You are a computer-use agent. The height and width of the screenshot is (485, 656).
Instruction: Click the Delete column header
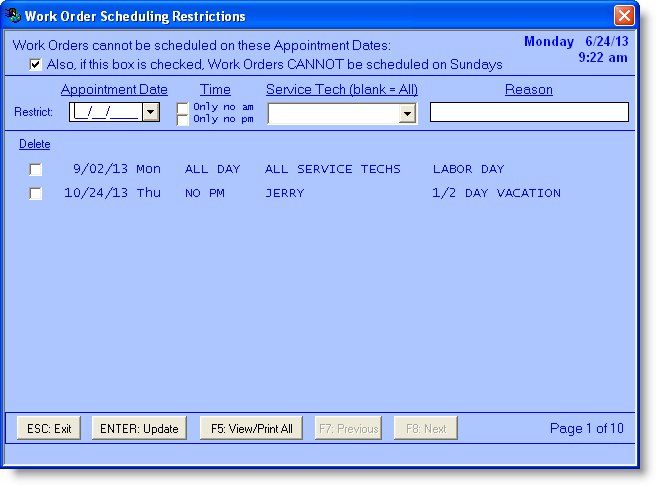click(34, 144)
